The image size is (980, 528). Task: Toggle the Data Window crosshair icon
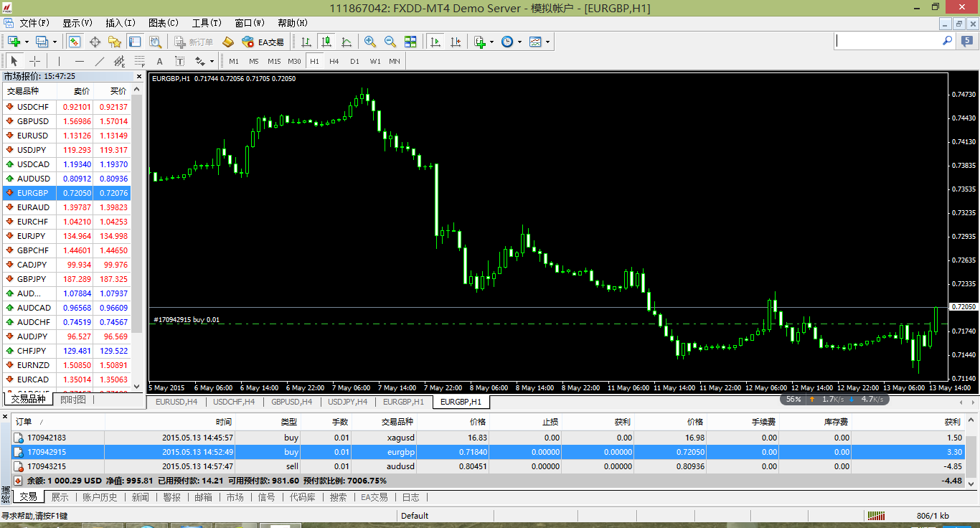click(x=95, y=42)
